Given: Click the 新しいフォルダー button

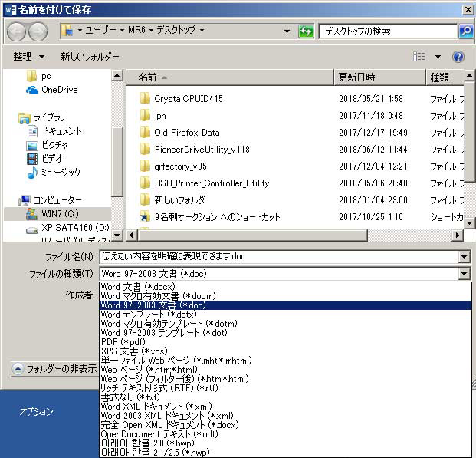Looking at the screenshot, I should (x=90, y=57).
